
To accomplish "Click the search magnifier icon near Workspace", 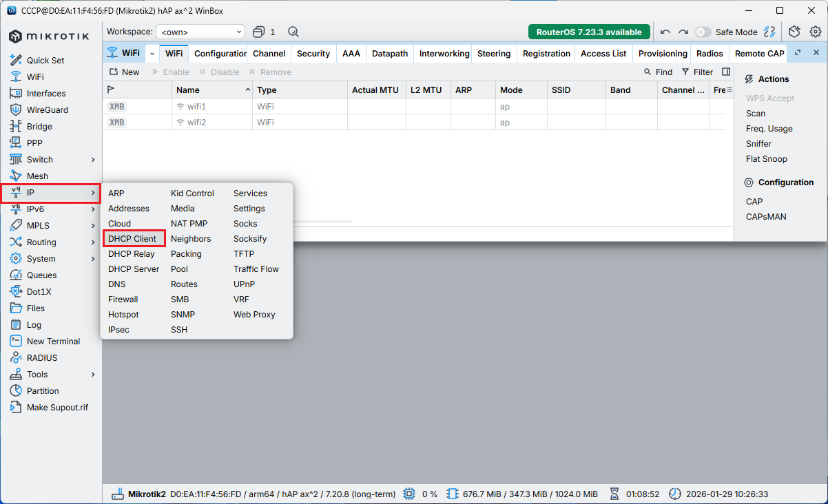I will point(293,32).
